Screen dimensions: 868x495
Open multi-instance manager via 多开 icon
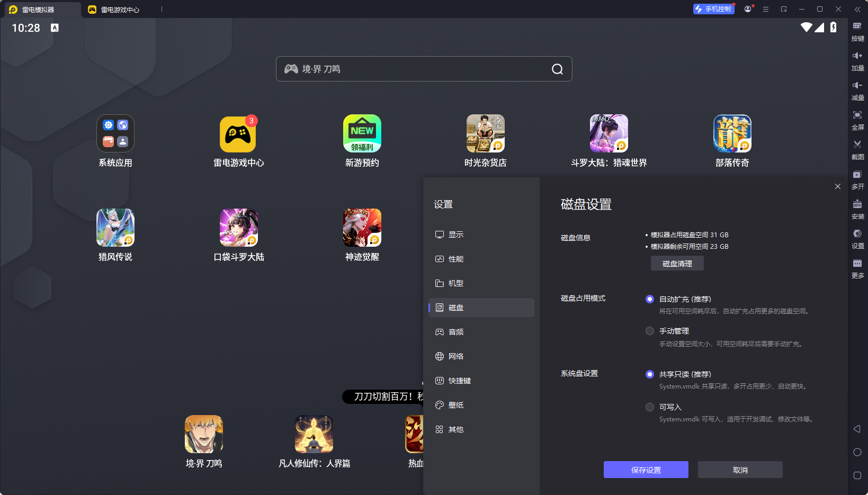coord(858,179)
